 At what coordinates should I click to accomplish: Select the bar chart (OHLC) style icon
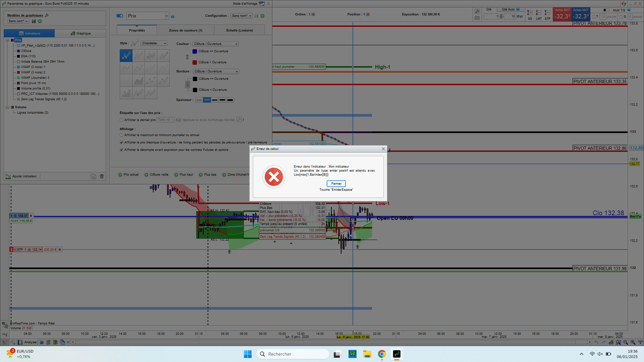click(x=139, y=56)
